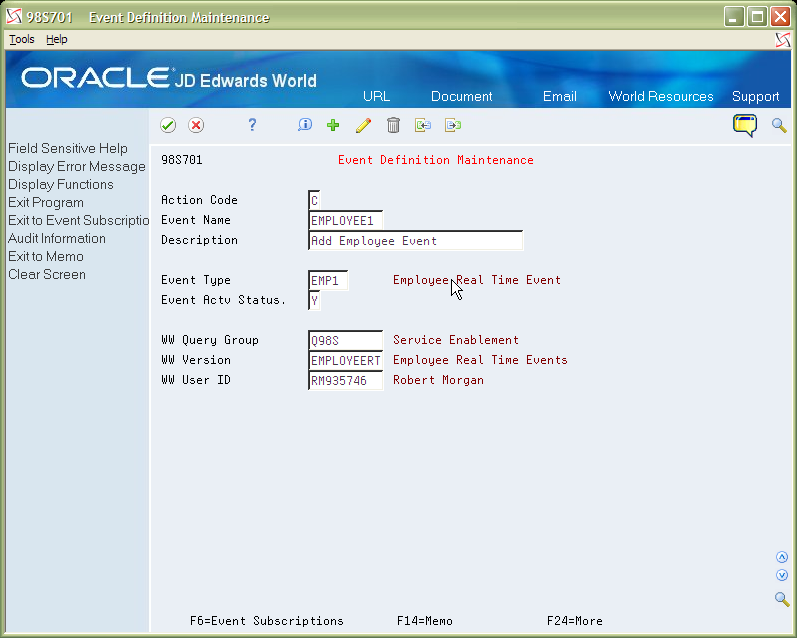
Task: Close the Event Definition Maintenance window
Action: 780,17
